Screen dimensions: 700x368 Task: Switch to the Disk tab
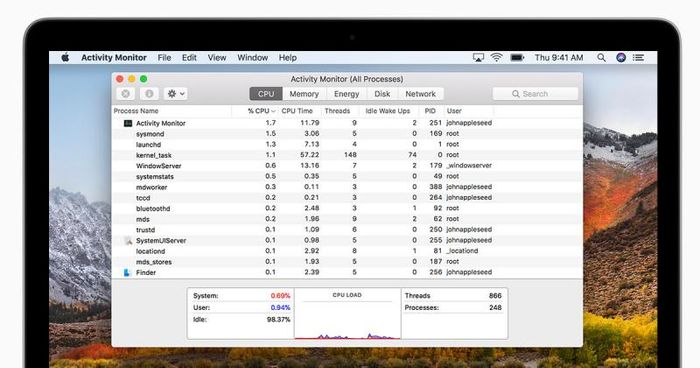382,94
